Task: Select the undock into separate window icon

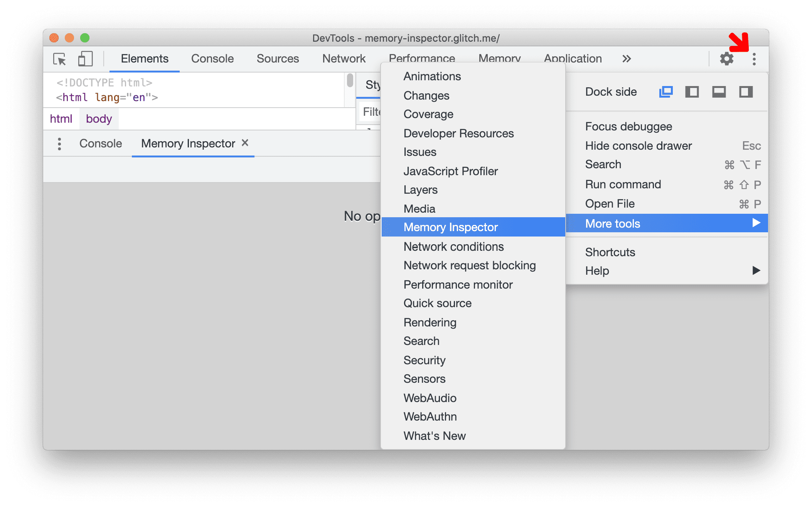Action: pos(664,92)
